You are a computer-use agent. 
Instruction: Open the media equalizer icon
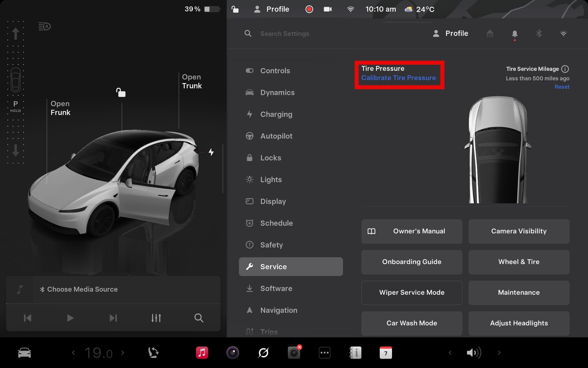point(156,318)
